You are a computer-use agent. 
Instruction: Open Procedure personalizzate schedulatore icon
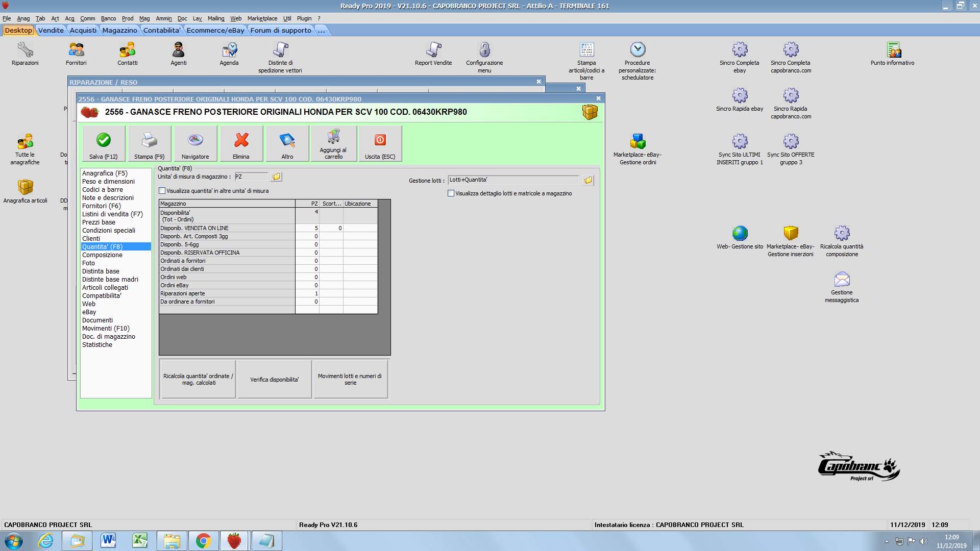point(638,61)
